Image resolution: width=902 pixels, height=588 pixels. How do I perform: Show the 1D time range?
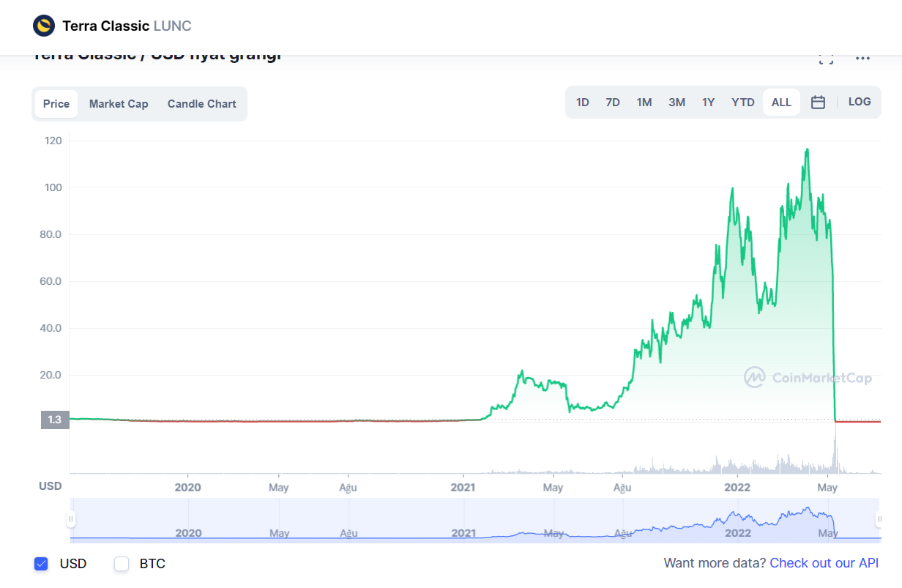[x=583, y=103]
